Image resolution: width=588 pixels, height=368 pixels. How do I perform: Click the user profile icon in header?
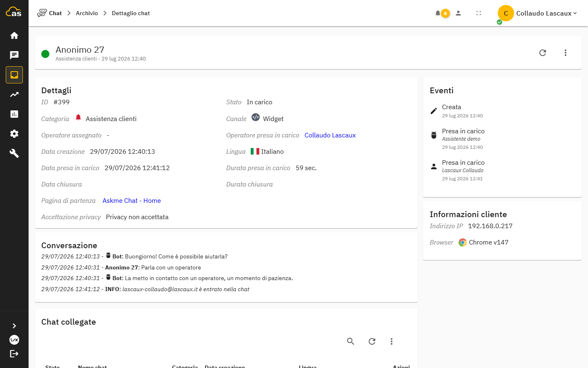458,13
